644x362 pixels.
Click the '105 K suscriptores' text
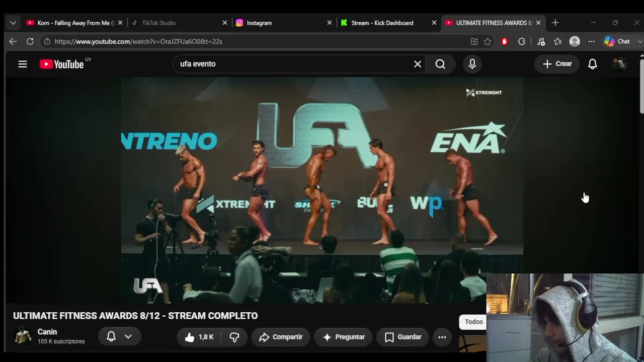61,341
